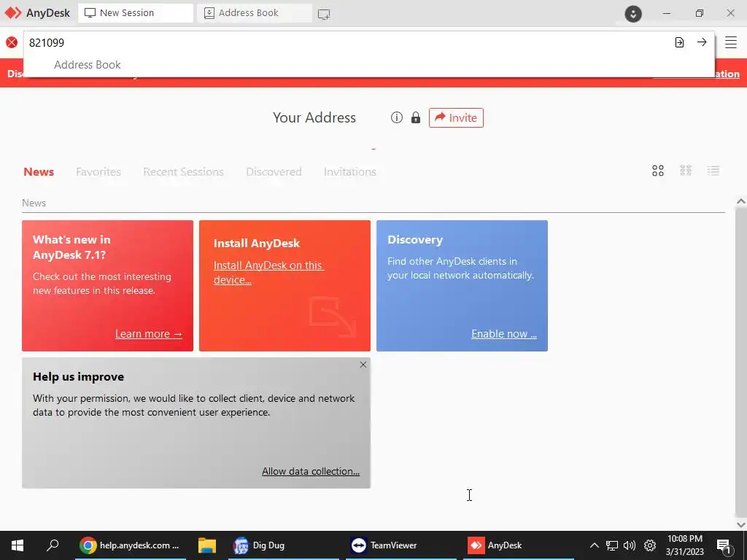This screenshot has height=560, width=747.
Task: Select the Recent Sessions tab
Action: (183, 171)
